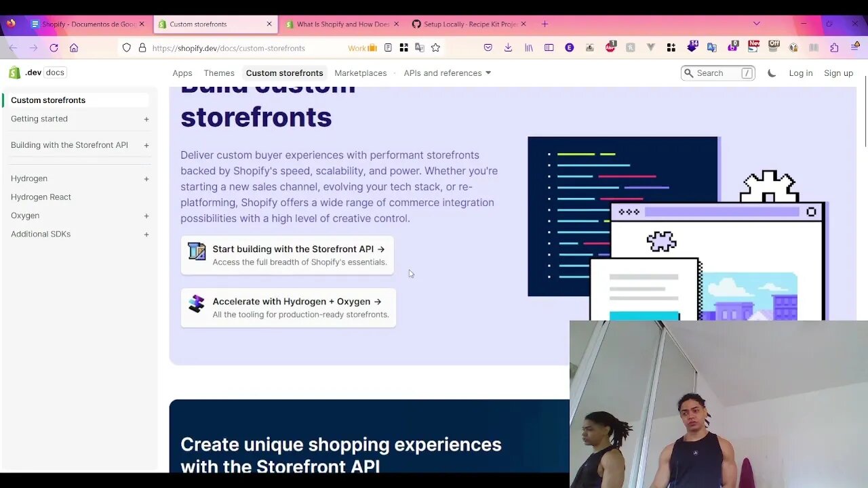
Task: Switch to the Shopify Documentos de Google tab
Action: [x=88, y=24]
